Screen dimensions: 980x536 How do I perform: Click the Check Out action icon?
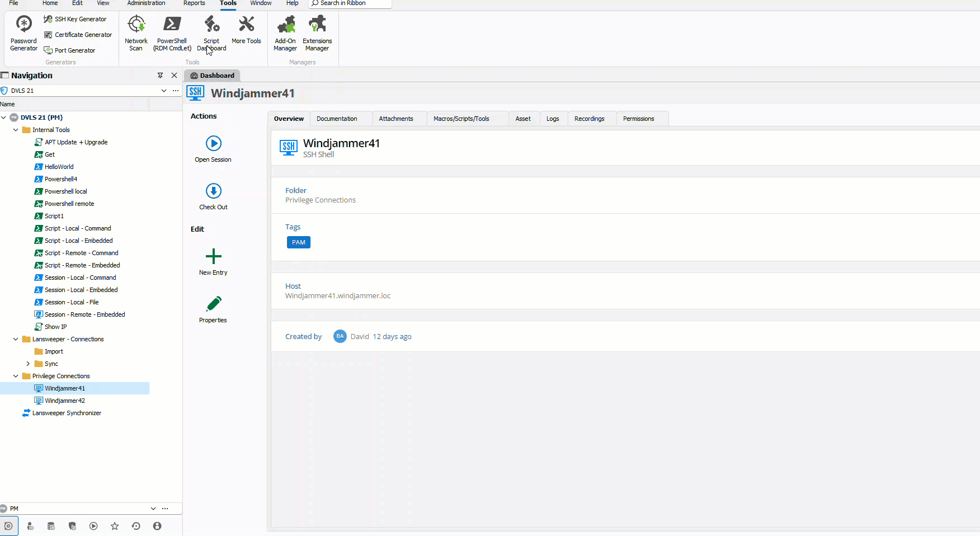click(213, 191)
